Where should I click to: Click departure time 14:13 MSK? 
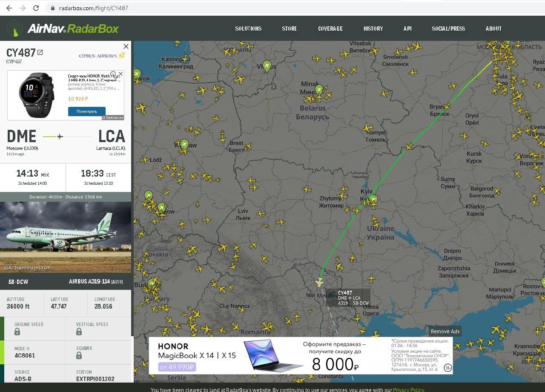[x=33, y=174]
